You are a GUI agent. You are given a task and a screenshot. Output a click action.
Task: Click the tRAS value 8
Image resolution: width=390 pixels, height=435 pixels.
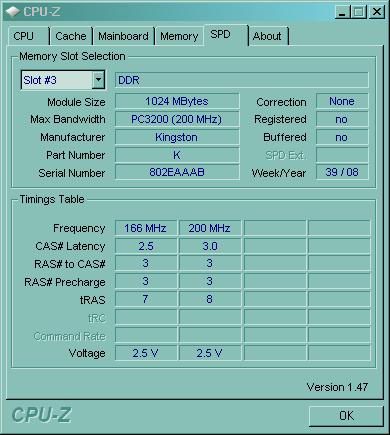tap(210, 299)
